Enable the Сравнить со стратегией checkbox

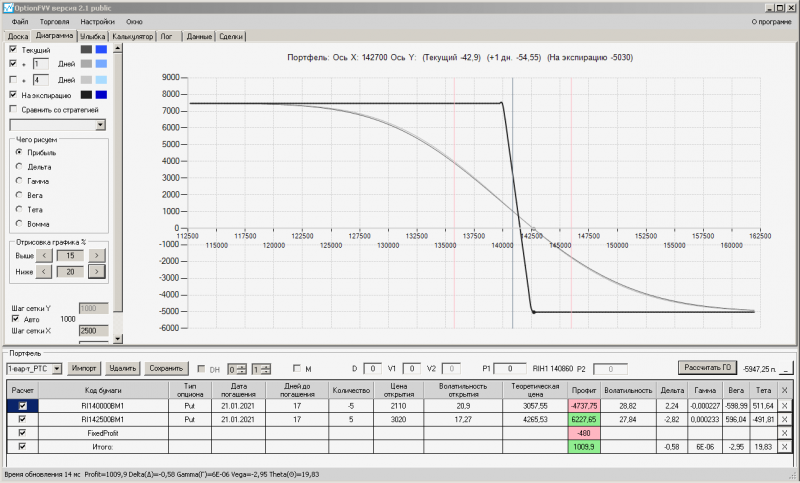13,109
